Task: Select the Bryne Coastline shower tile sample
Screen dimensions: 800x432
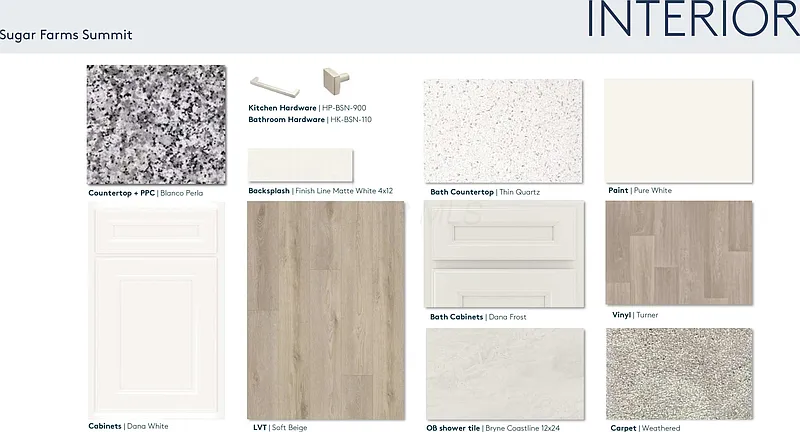Action: [505, 374]
